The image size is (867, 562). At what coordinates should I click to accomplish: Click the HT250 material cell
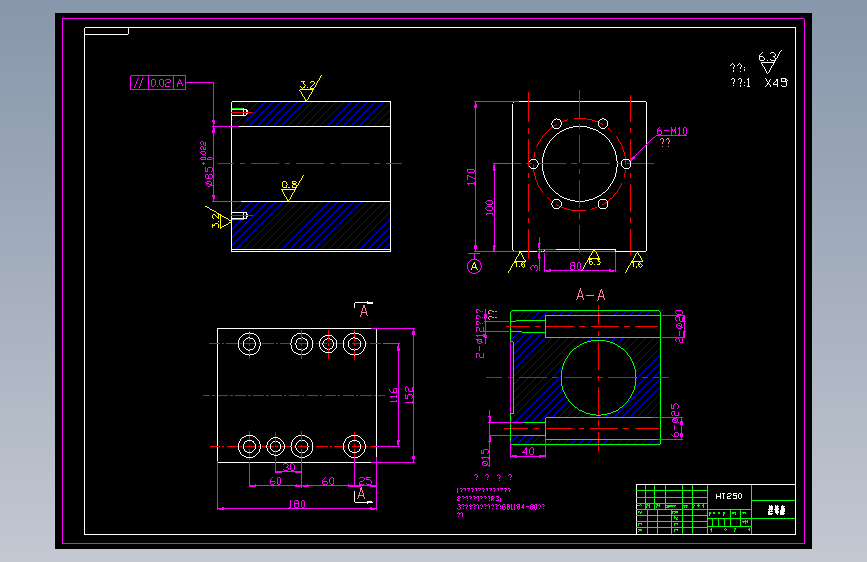point(729,496)
